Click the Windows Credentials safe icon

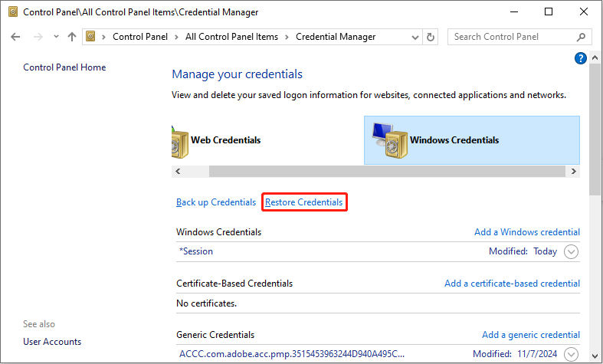[389, 140]
